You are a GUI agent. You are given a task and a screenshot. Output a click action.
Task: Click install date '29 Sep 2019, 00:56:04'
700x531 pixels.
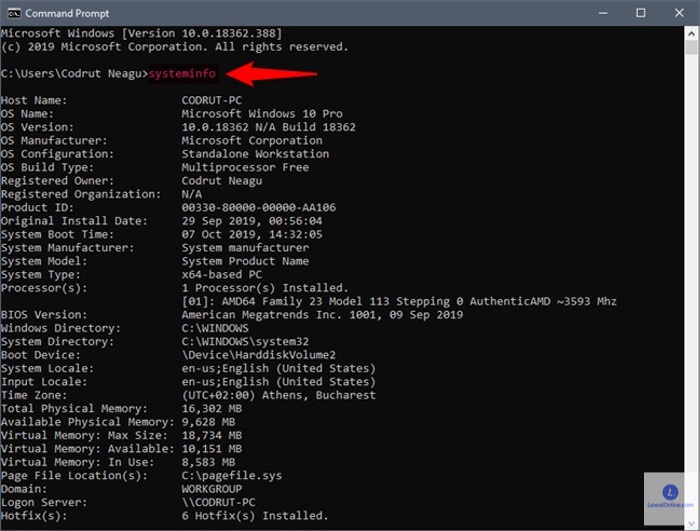tap(252, 221)
